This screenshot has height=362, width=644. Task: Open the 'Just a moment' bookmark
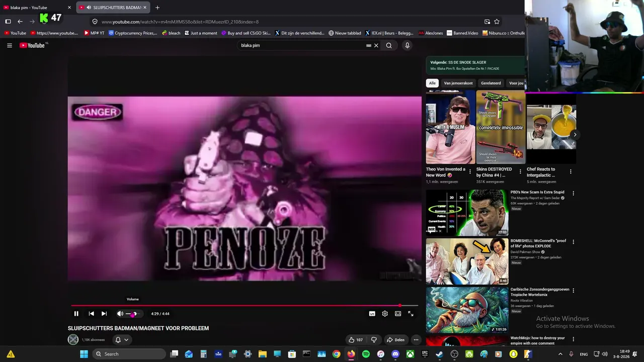pyautogui.click(x=201, y=33)
